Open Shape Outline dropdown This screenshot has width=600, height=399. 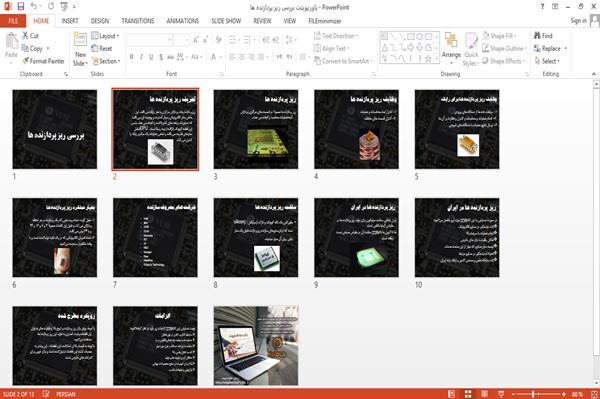(504, 48)
